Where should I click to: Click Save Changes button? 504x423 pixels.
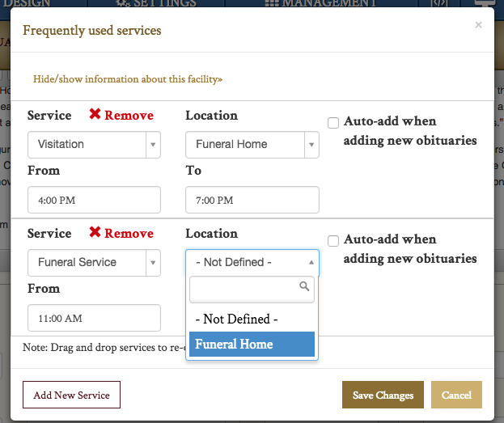coord(383,395)
